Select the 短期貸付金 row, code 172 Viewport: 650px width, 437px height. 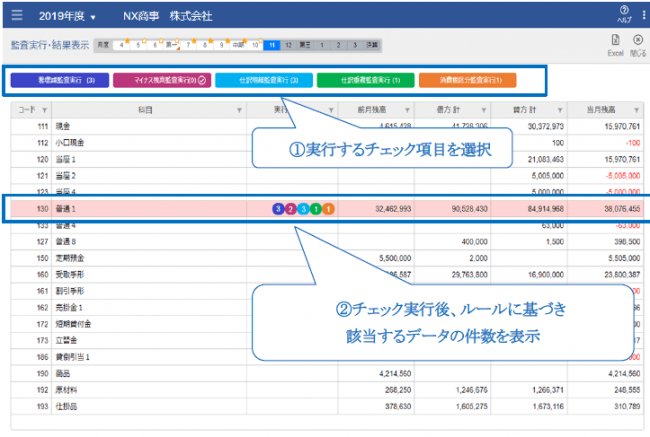click(327, 324)
